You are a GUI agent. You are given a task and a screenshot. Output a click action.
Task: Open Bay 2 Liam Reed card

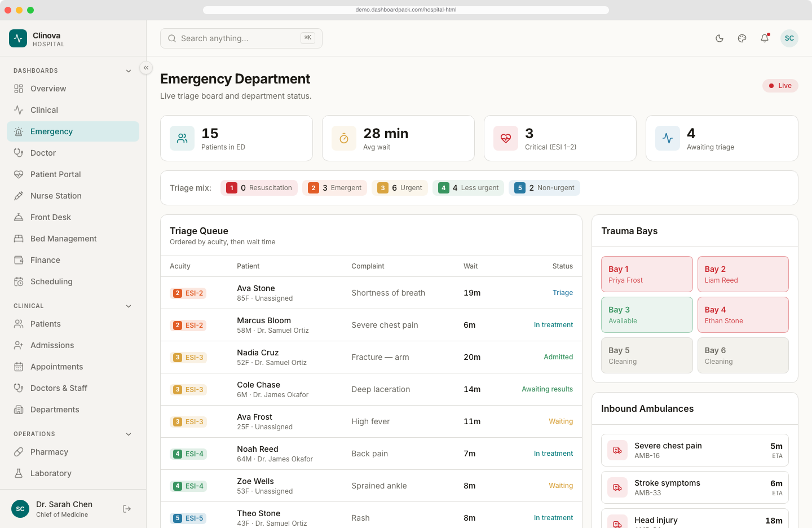click(x=743, y=274)
